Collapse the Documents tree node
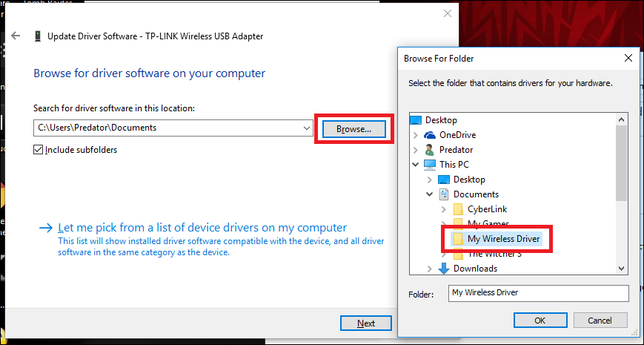Image resolution: width=644 pixels, height=345 pixels. (429, 194)
